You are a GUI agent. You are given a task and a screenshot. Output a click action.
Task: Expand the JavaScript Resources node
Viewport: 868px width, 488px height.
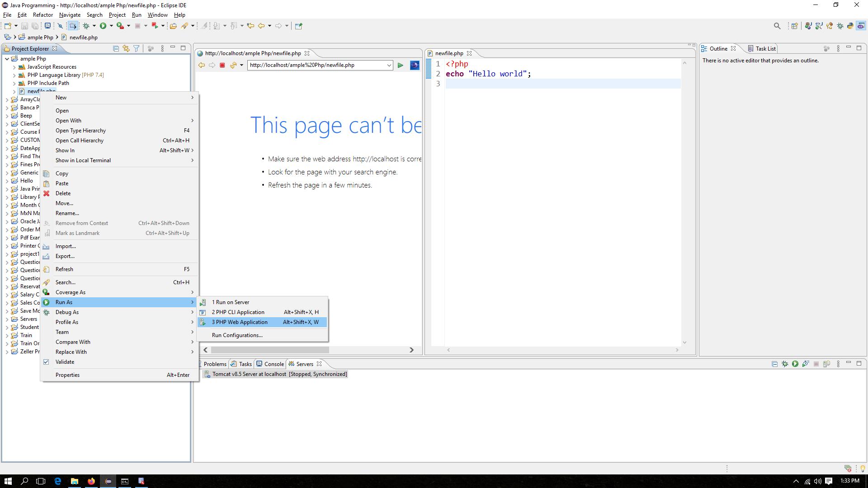(x=14, y=67)
